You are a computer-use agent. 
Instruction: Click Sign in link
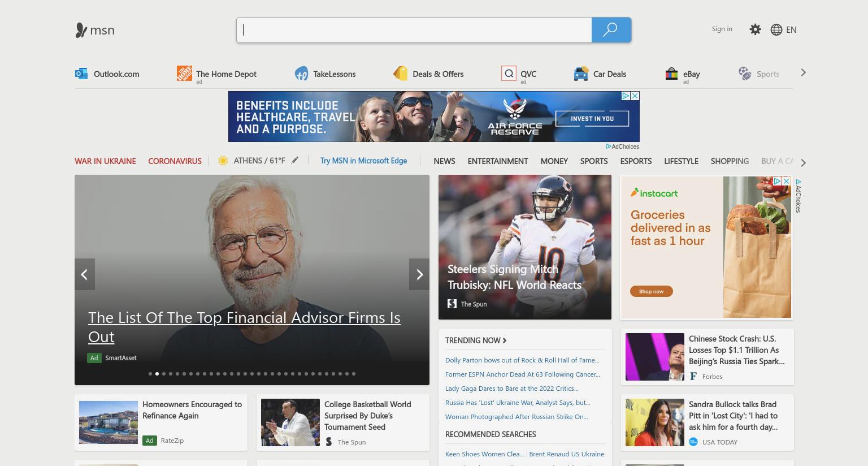coord(722,29)
